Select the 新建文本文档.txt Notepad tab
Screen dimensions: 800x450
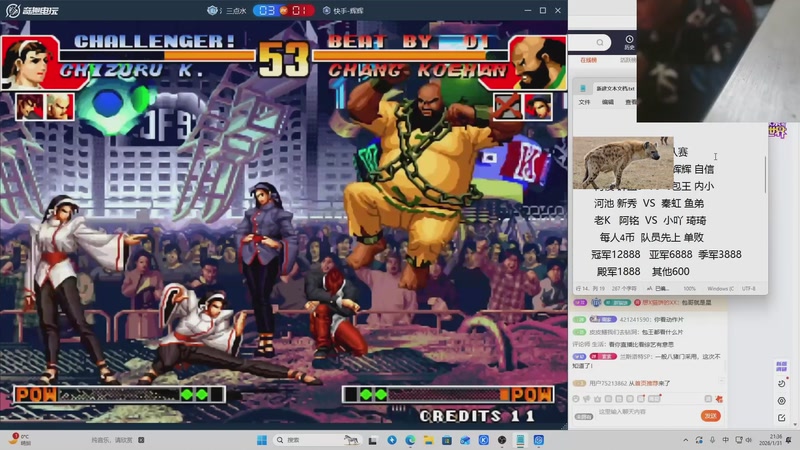point(615,88)
